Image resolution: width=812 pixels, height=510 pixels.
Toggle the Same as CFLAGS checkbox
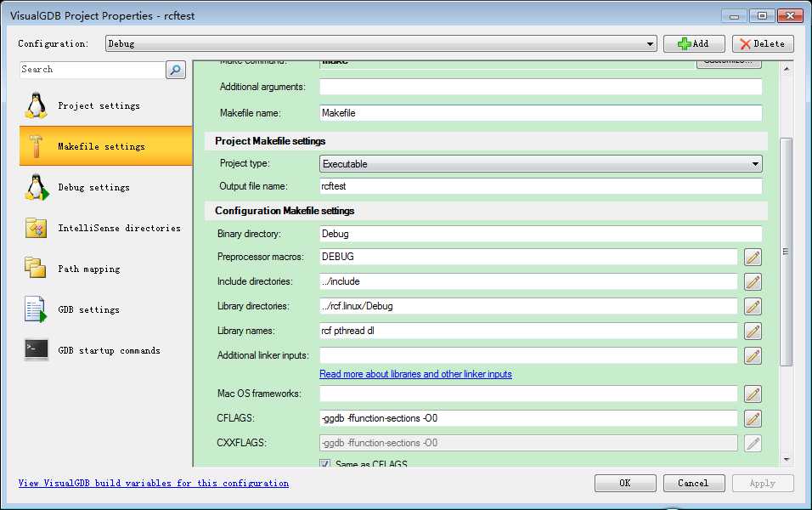pyautogui.click(x=324, y=463)
